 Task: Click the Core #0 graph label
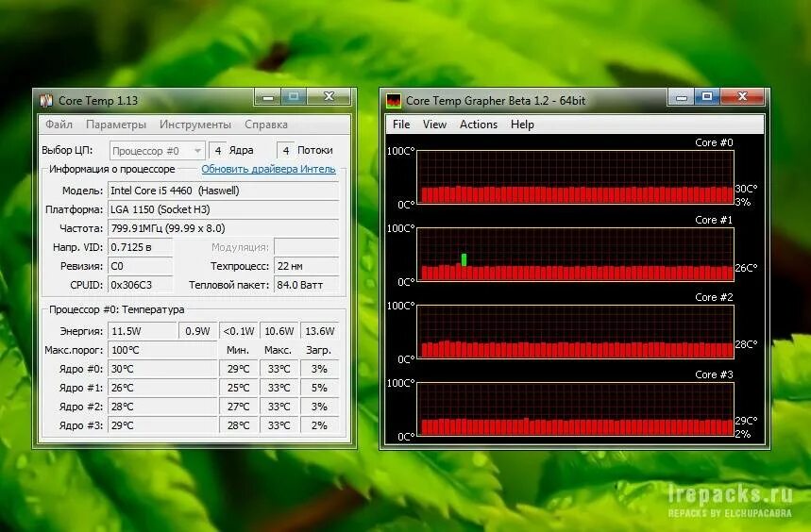(x=714, y=142)
